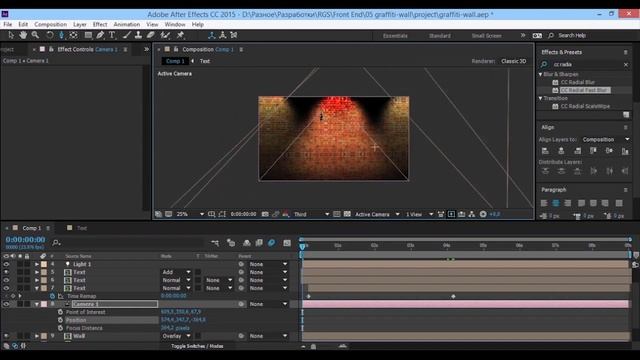Screen dimensions: 640x360
Task: Clear the effects search field
Action: (x=626, y=64)
